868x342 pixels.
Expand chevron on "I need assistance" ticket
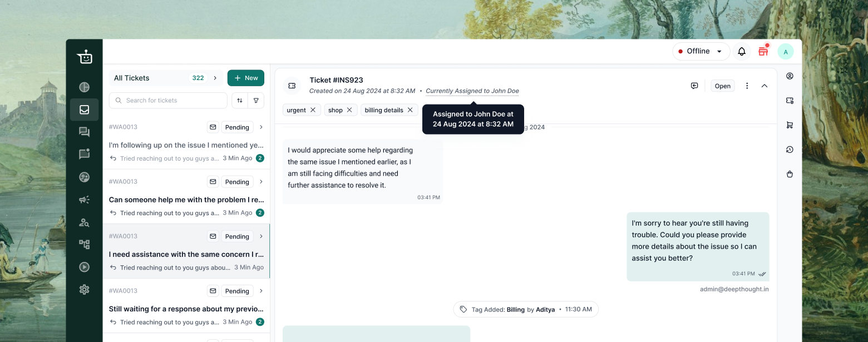click(261, 236)
